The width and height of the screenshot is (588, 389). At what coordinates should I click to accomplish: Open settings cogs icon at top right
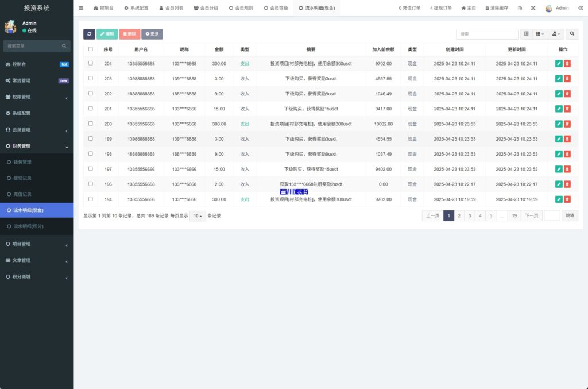581,8
